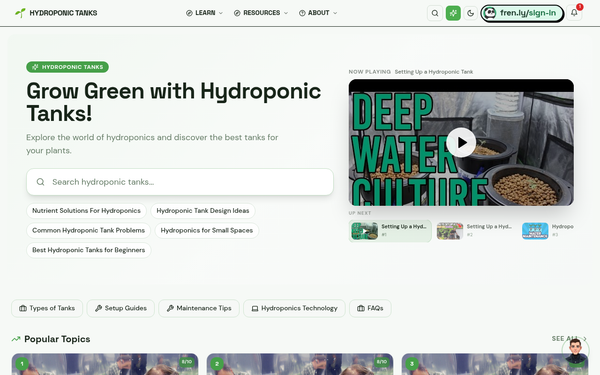Click the Popular Topics heading

point(57,339)
